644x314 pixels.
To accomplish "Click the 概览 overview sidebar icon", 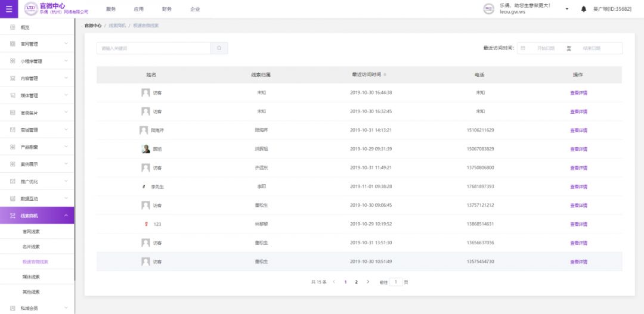I will pyautogui.click(x=13, y=27).
